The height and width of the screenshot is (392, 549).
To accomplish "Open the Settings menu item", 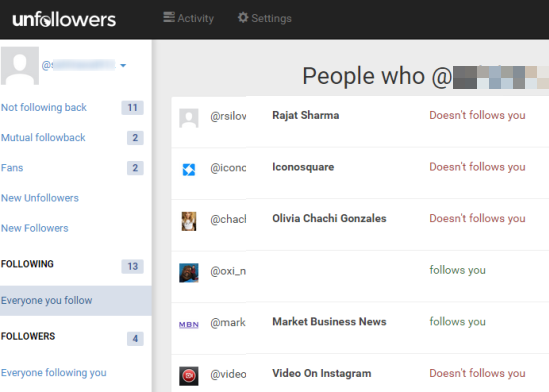I will tap(264, 18).
